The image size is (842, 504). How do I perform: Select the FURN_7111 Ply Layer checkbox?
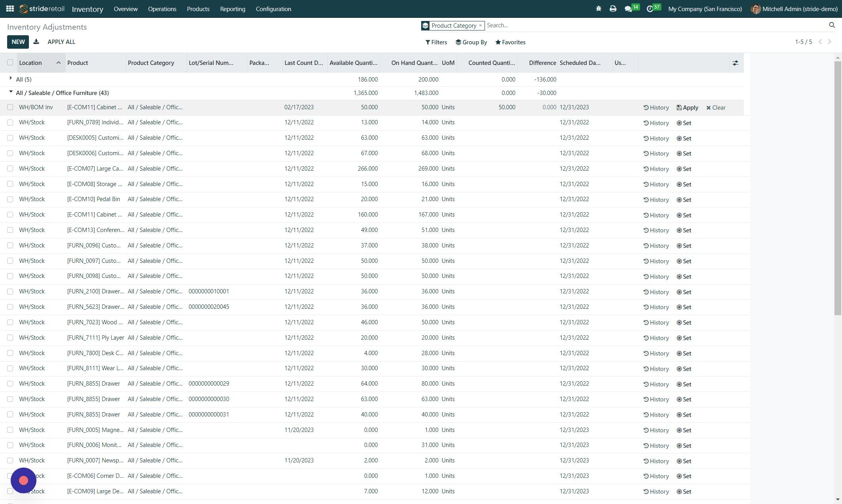(10, 338)
